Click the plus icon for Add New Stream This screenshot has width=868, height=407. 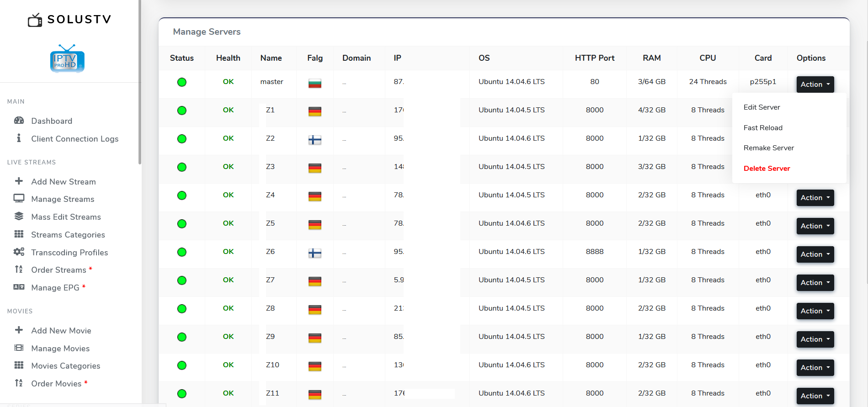pos(19,181)
